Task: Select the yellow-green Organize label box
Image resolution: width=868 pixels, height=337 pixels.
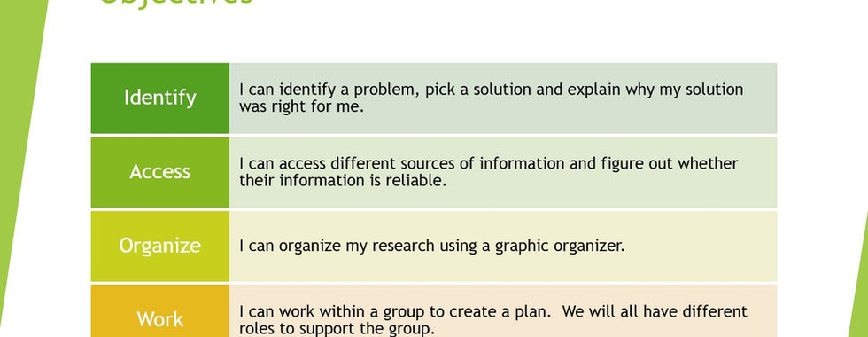Action: (160, 247)
